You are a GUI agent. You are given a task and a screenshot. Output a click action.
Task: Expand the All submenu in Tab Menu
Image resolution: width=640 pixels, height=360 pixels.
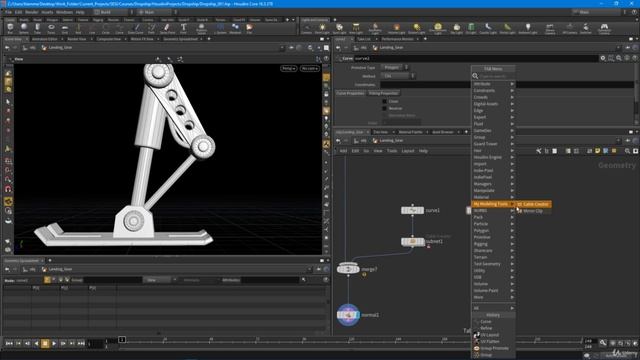(493, 308)
